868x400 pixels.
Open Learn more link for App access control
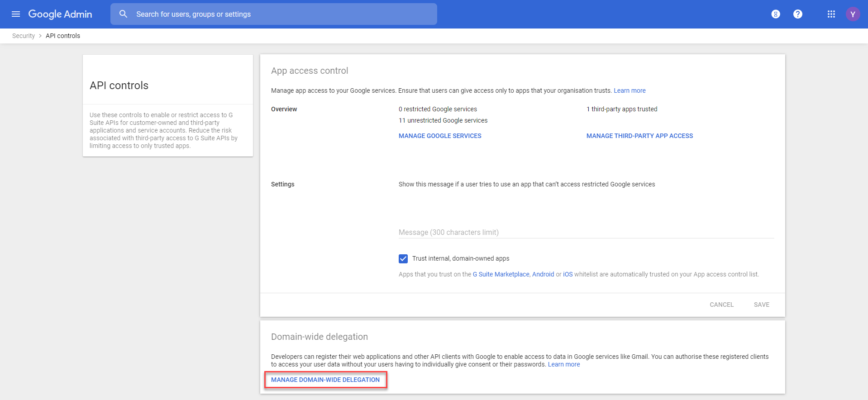point(630,90)
